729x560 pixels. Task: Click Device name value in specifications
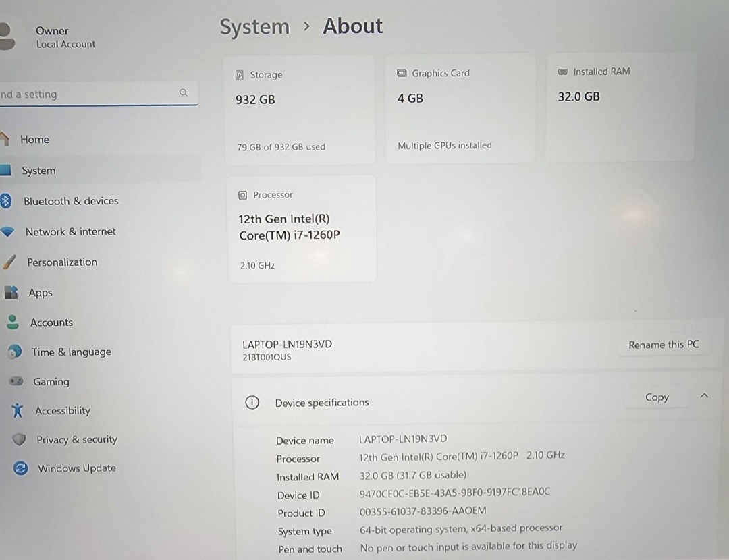point(402,439)
